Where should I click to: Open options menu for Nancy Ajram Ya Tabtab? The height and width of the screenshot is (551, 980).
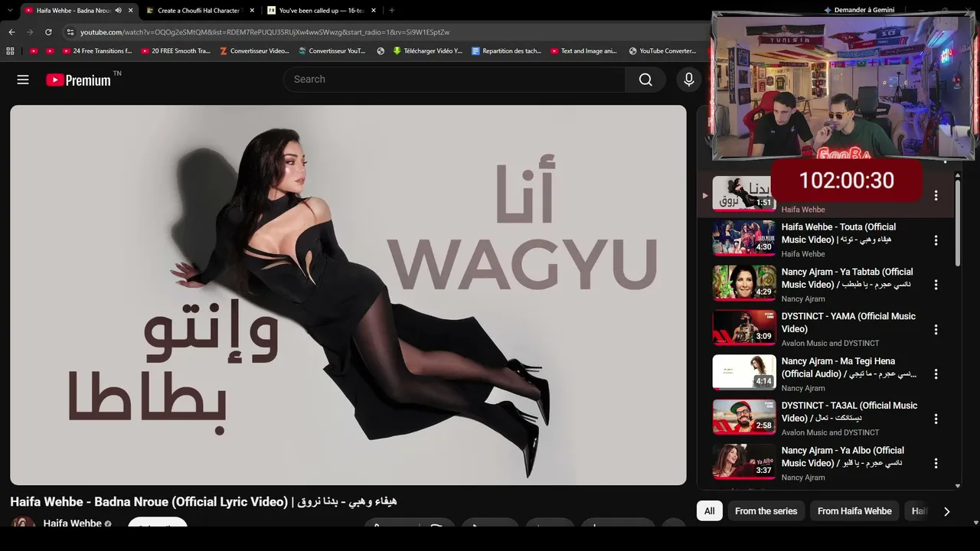click(x=936, y=285)
